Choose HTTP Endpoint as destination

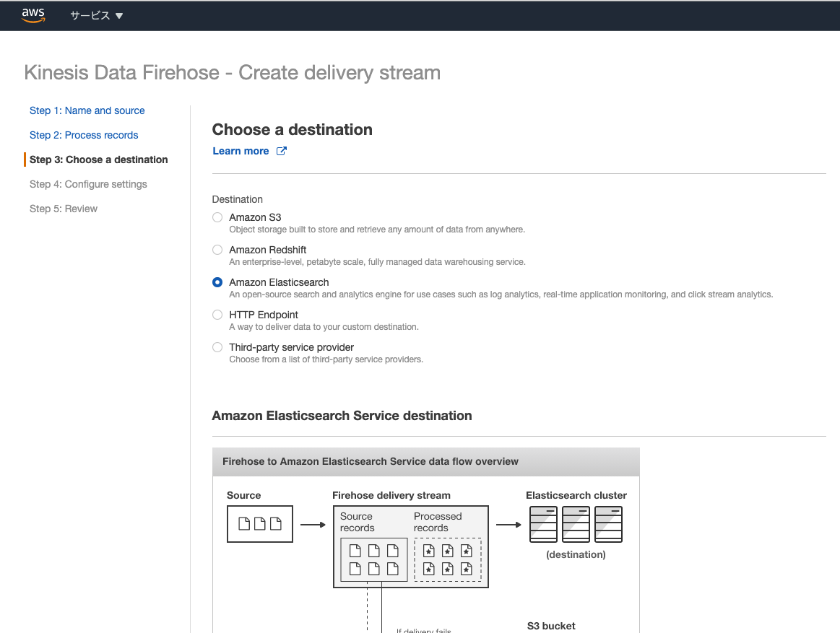(x=217, y=315)
